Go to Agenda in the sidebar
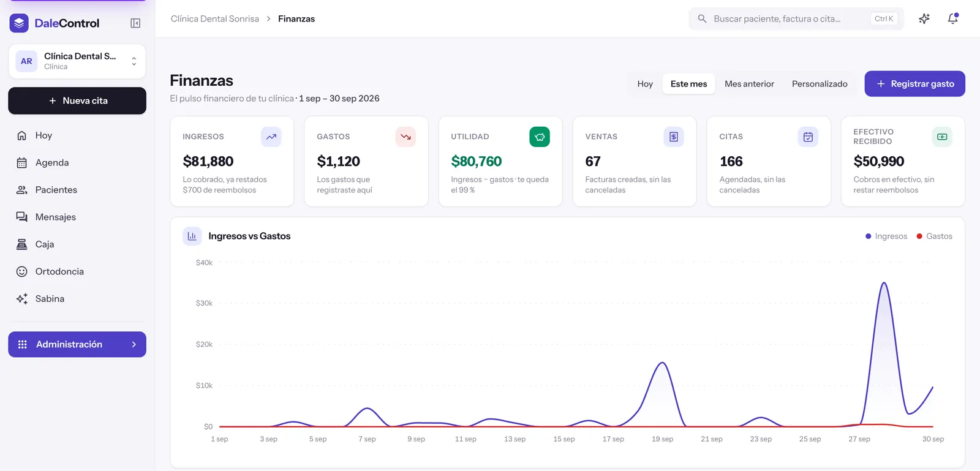 [77, 162]
